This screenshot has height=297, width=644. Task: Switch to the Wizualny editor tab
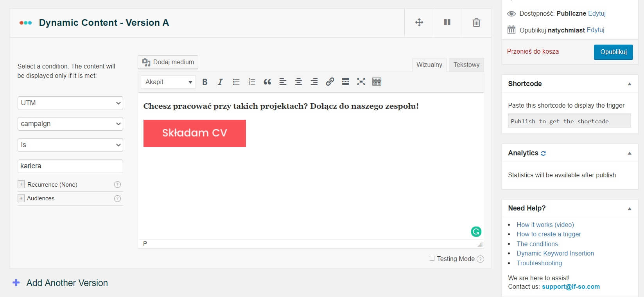429,65
